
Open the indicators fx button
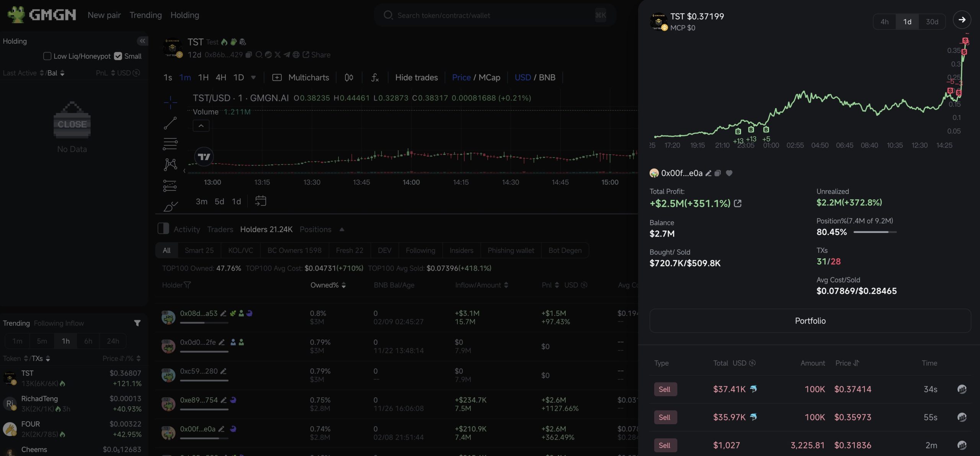[x=375, y=78]
